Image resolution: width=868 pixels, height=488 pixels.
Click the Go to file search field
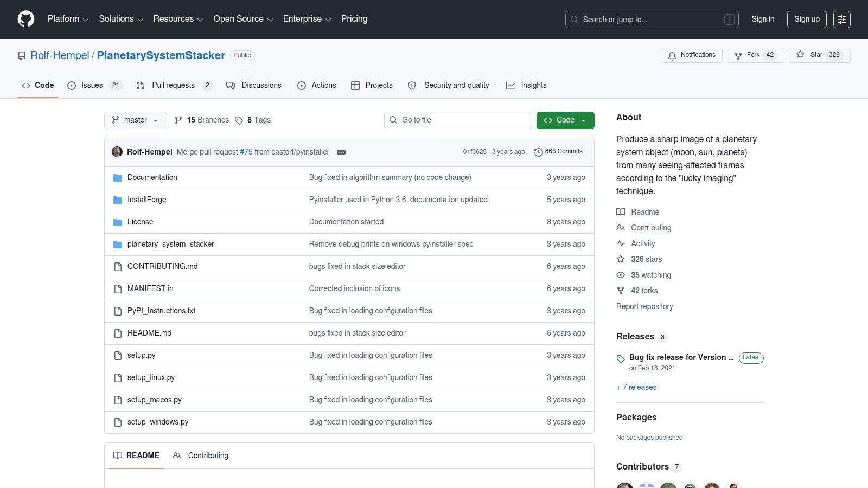[458, 120]
